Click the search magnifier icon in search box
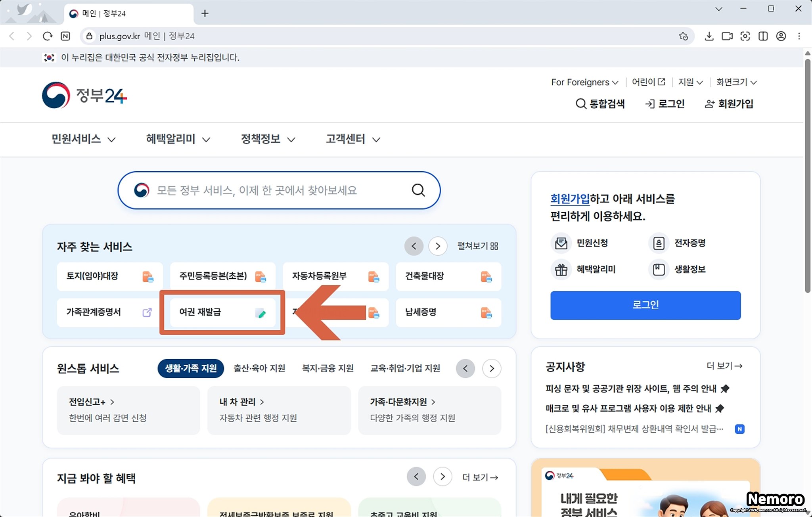 tap(418, 190)
